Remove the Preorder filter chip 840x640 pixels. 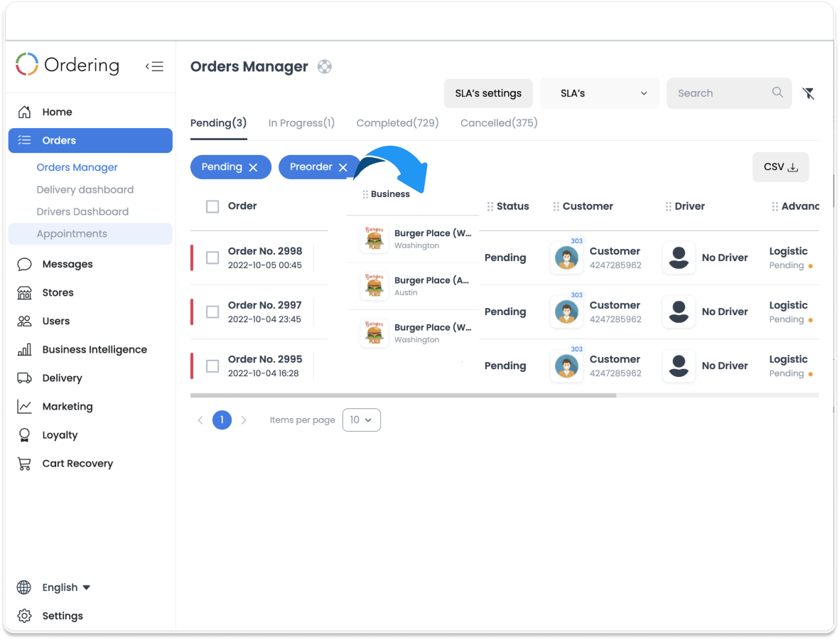click(x=343, y=167)
